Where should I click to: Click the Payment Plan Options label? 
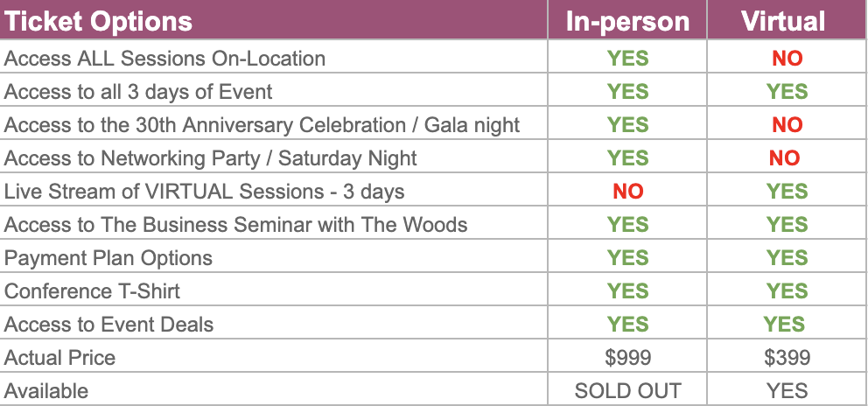click(x=108, y=258)
